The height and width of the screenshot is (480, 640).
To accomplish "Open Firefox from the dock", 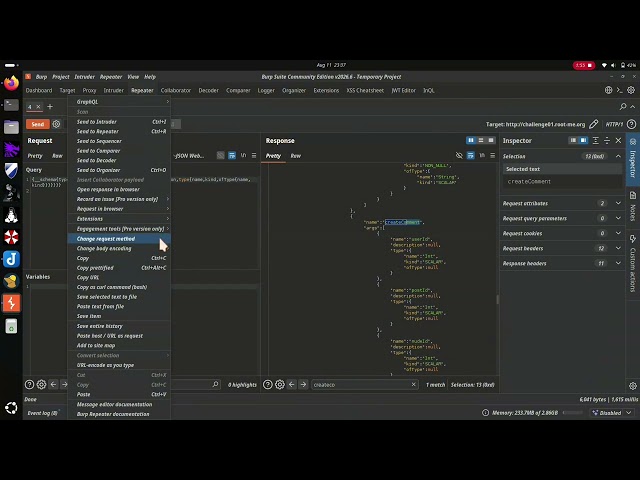I will point(11,83).
